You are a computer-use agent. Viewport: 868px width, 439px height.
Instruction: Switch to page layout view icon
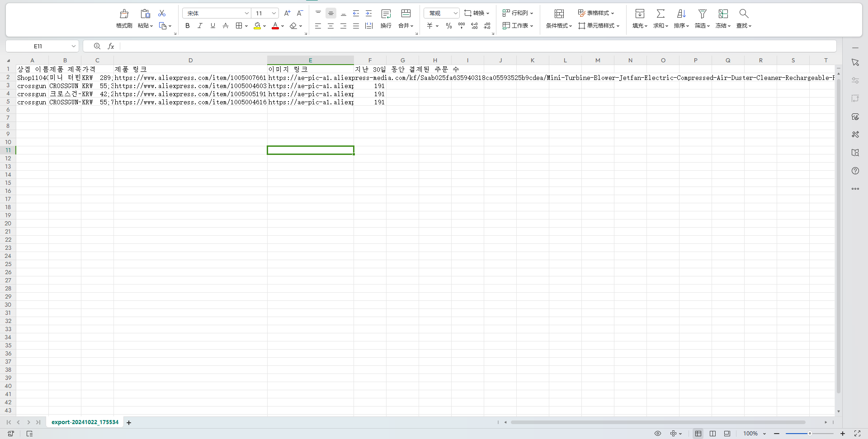click(712, 434)
